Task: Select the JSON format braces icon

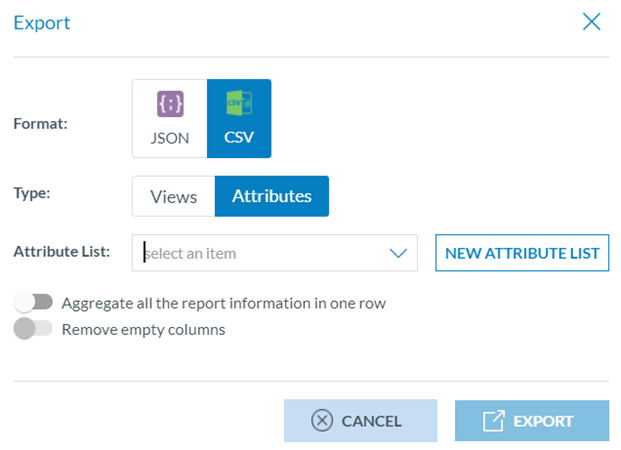Action: (169, 105)
